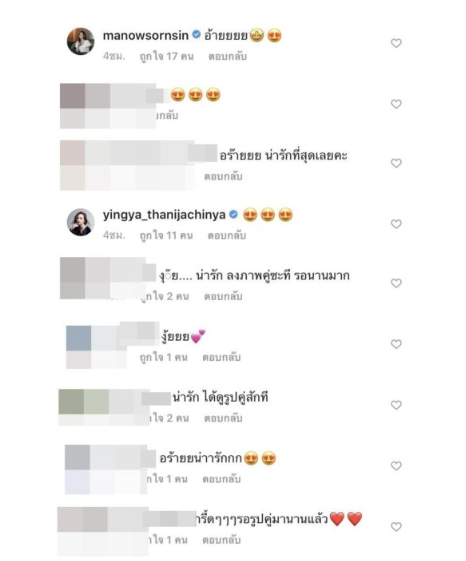View 11 likes on yingya_thanijachinya's comment

pos(166,235)
